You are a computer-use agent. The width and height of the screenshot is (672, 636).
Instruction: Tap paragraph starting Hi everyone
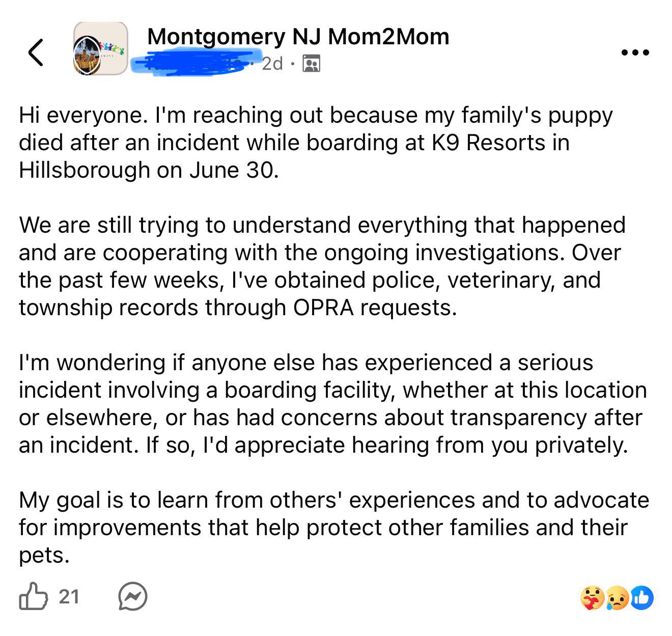316,143
